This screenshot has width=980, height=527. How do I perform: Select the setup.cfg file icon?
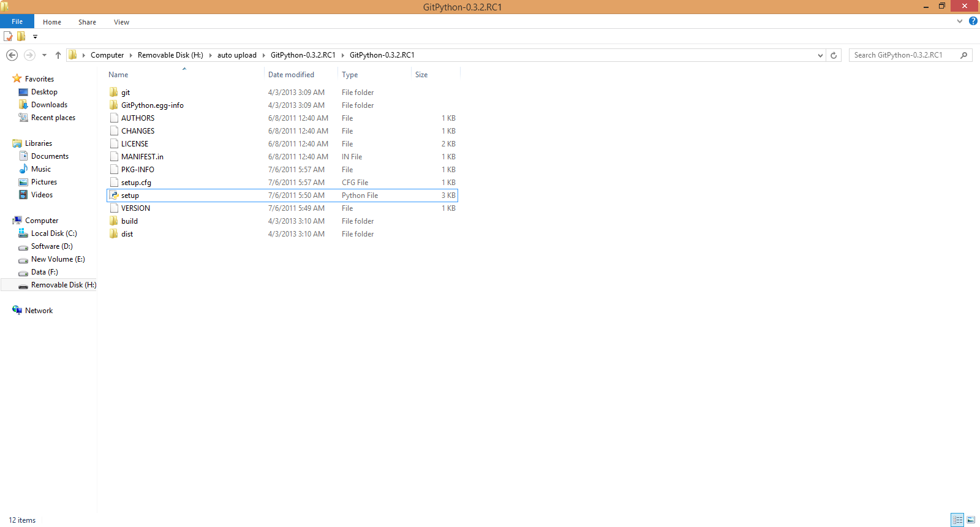click(x=114, y=182)
